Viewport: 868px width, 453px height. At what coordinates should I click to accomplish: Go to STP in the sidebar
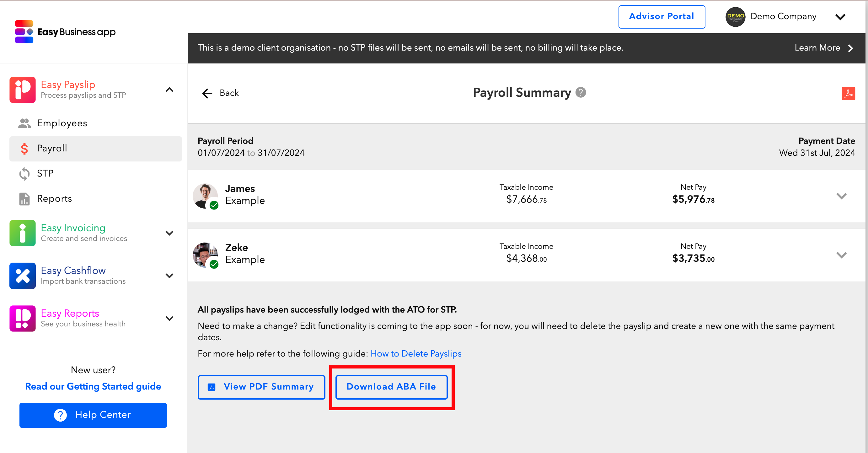click(x=45, y=173)
